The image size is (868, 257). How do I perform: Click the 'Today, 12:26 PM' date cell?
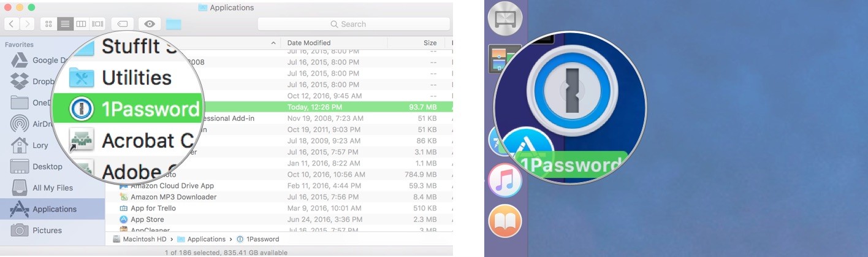click(315, 107)
